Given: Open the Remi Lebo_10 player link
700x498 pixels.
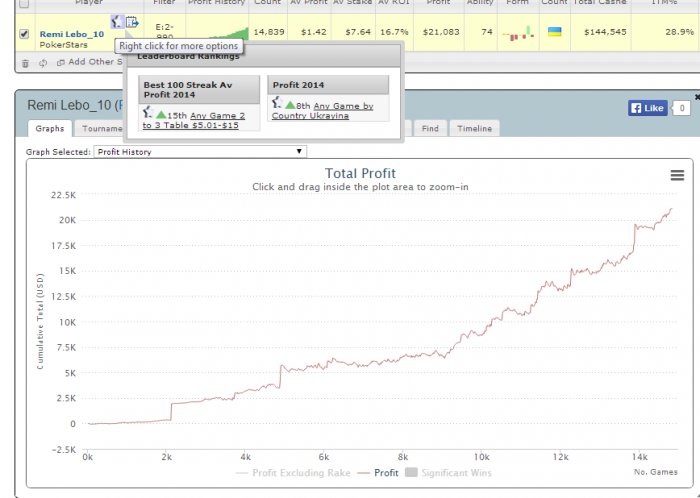Looking at the screenshot, I should pyautogui.click(x=71, y=33).
